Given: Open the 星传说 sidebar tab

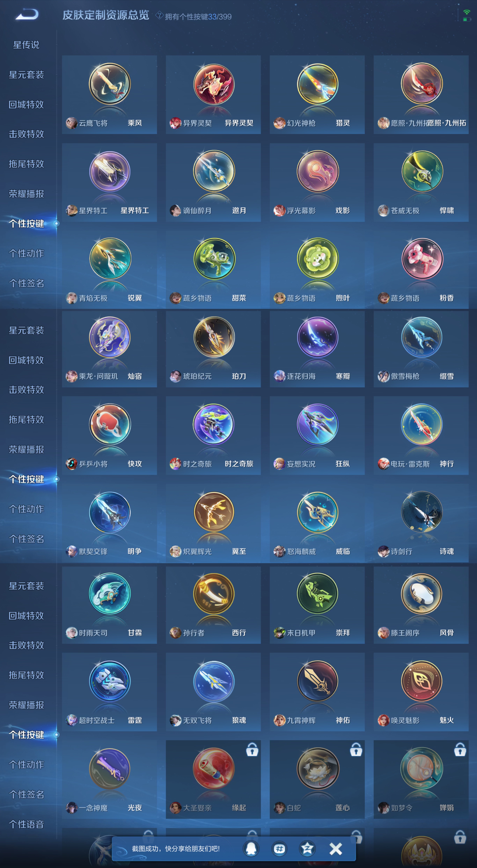Looking at the screenshot, I should pos(26,45).
